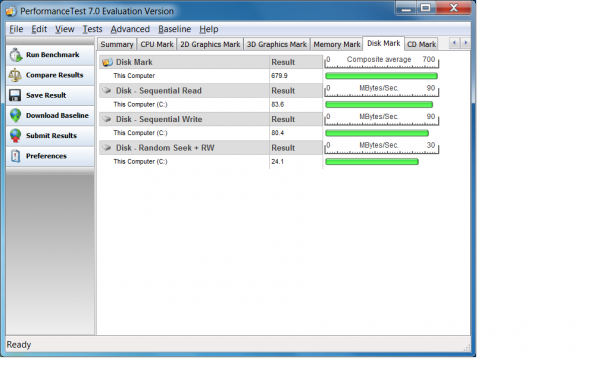This screenshot has width=600, height=375.
Task: Switch to the 3D Graphics Mark tab
Action: (x=277, y=44)
